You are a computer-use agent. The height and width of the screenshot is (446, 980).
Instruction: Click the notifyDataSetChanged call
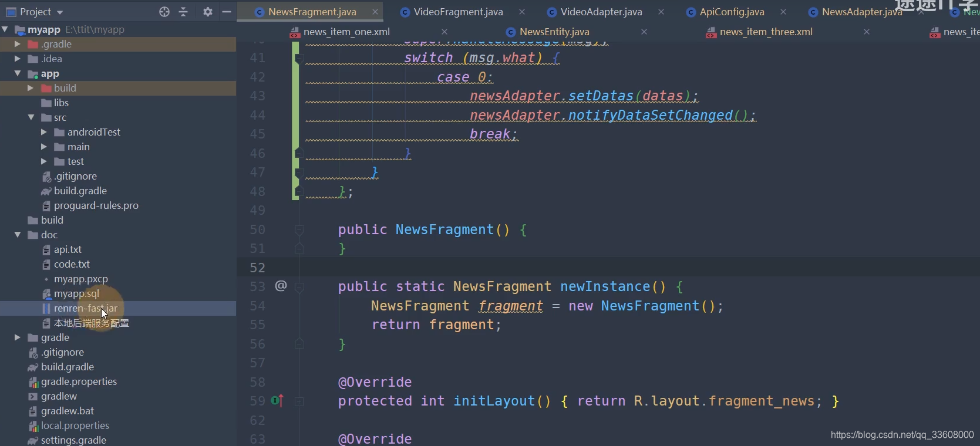651,115
